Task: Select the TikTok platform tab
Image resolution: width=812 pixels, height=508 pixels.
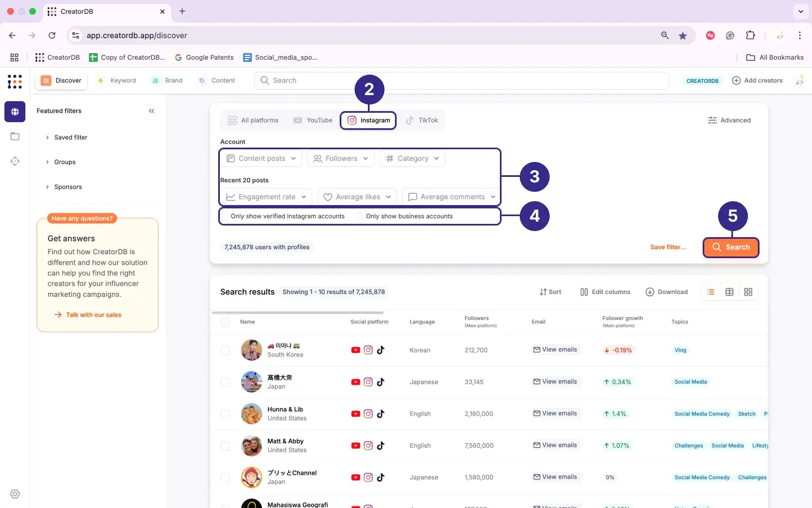Action: pos(421,121)
